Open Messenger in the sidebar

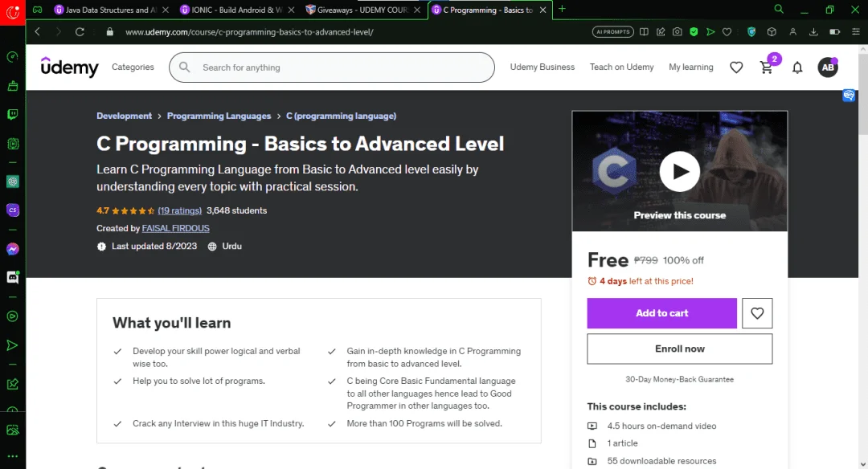[x=12, y=249]
